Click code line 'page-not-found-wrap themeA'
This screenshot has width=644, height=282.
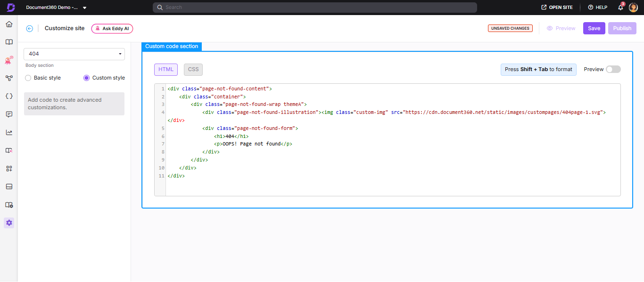pyautogui.click(x=249, y=105)
